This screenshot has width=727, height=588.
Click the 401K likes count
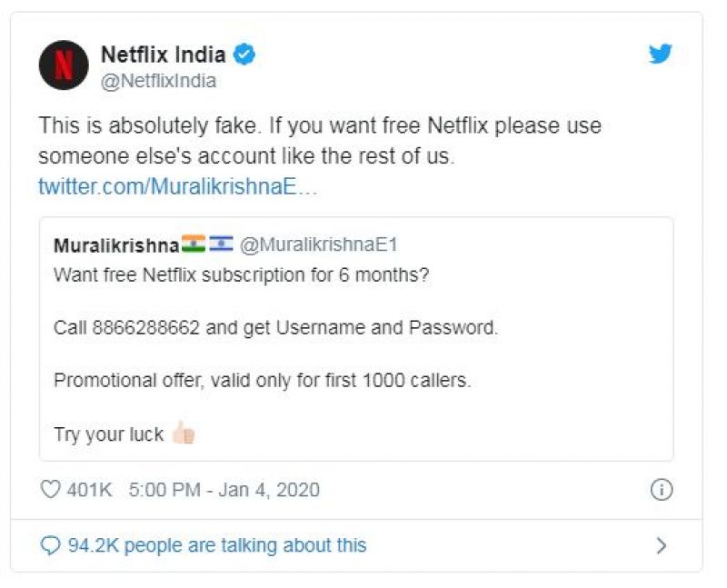pos(89,490)
